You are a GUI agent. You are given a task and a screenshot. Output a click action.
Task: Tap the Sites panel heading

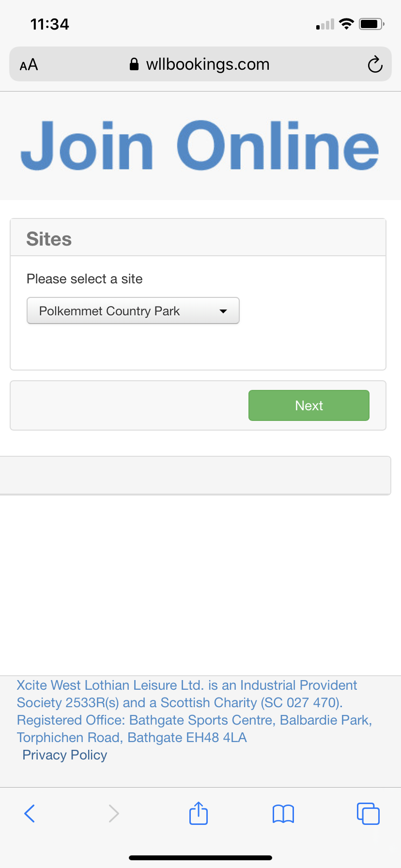point(49,239)
